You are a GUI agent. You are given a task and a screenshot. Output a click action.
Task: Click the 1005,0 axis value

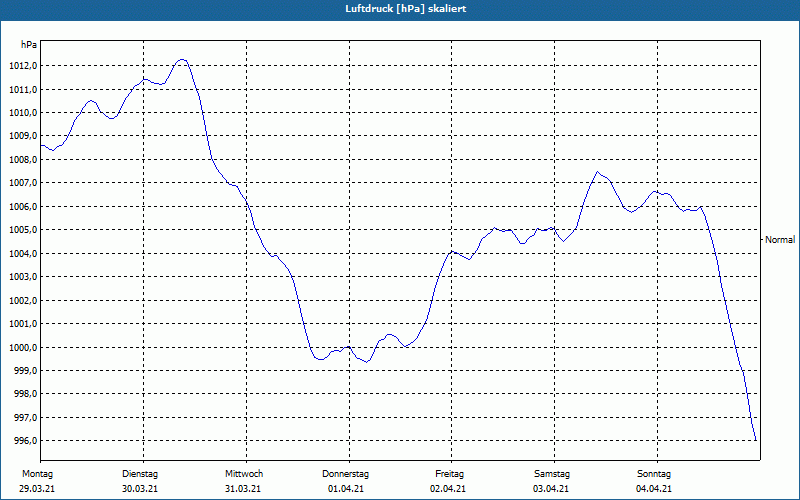pos(23,230)
